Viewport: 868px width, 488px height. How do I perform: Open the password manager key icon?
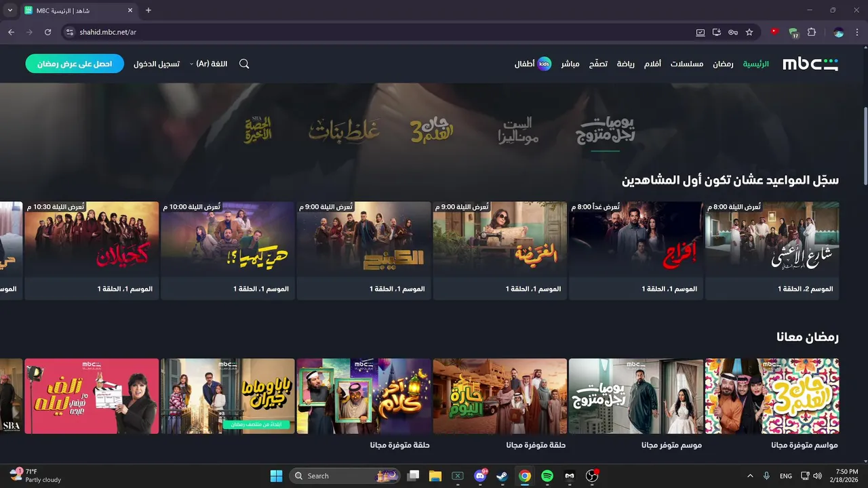[733, 32]
